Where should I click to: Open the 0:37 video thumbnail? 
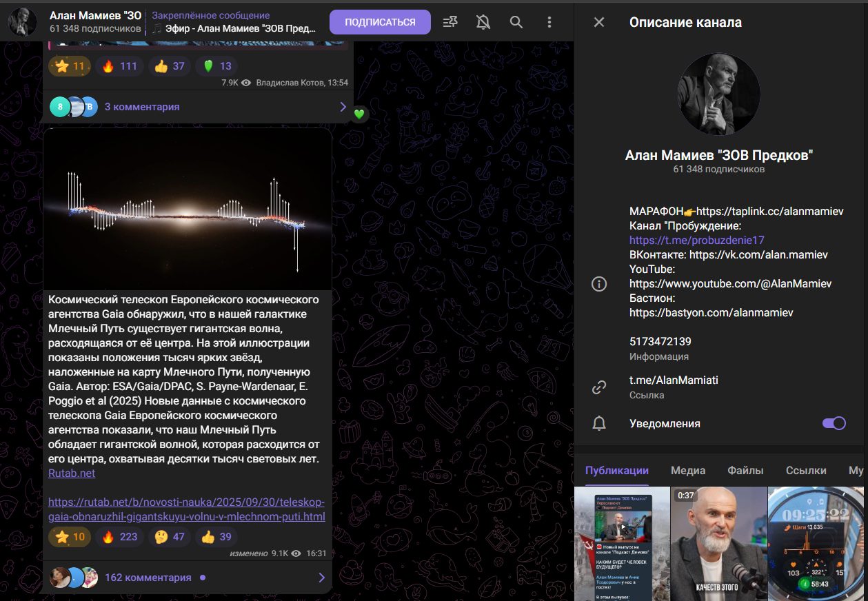coord(718,543)
